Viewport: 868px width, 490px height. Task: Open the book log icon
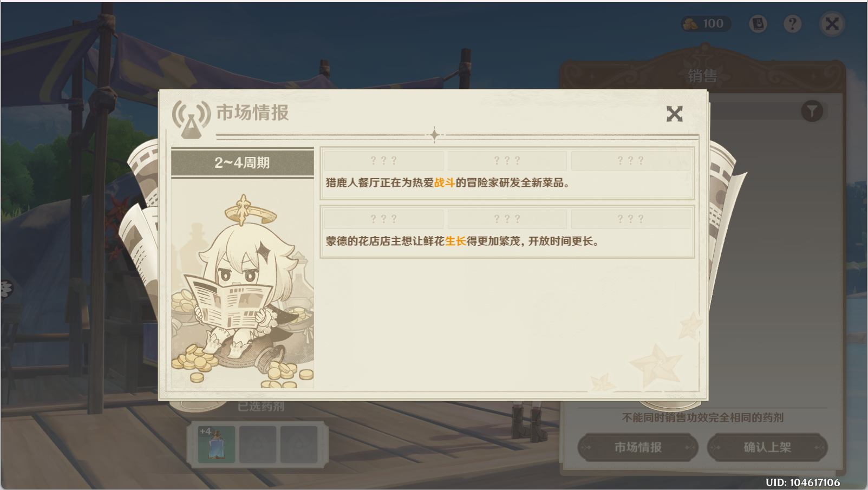pyautogui.click(x=758, y=24)
